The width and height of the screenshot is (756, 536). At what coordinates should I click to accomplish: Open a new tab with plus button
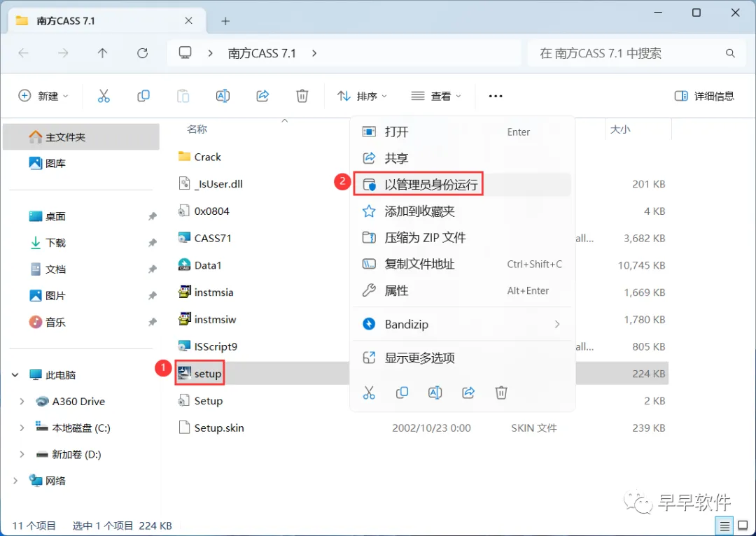click(225, 21)
